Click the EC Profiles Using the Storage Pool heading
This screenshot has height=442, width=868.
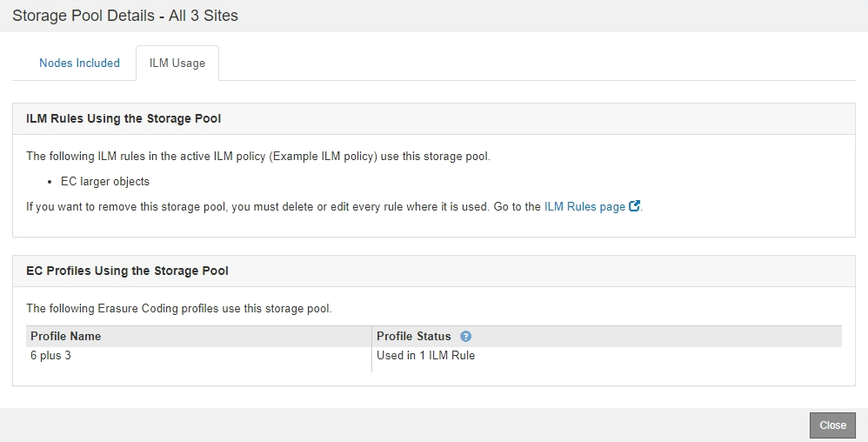[x=128, y=271]
